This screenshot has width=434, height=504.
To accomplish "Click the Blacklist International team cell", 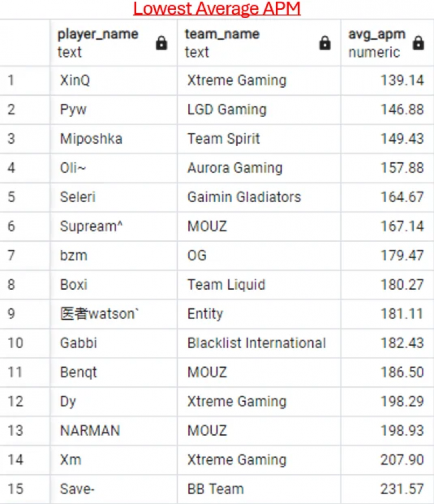I will pyautogui.click(x=256, y=343).
